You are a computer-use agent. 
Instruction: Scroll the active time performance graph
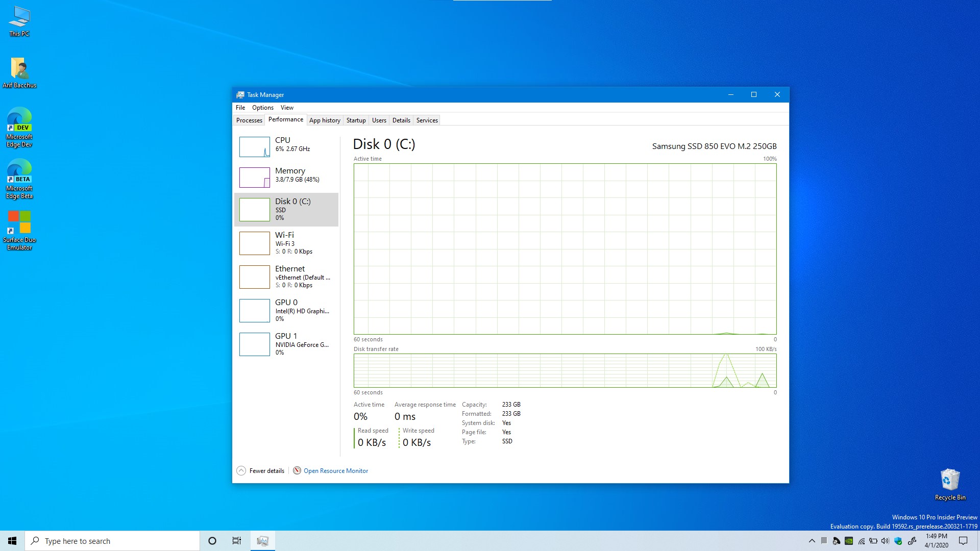tap(565, 248)
